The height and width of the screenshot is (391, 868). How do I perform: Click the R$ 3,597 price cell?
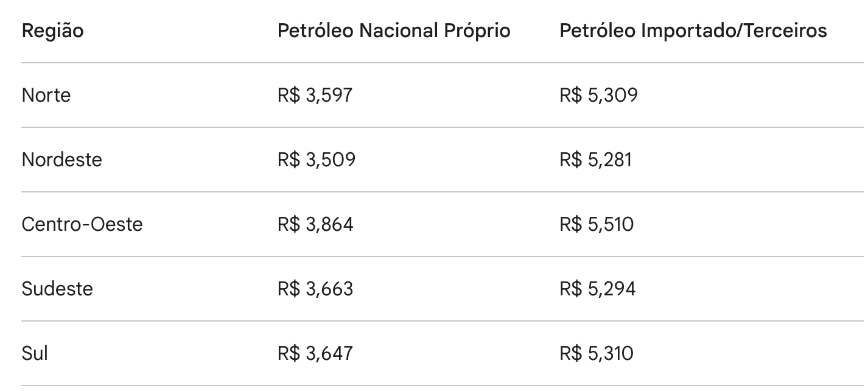pos(315,95)
